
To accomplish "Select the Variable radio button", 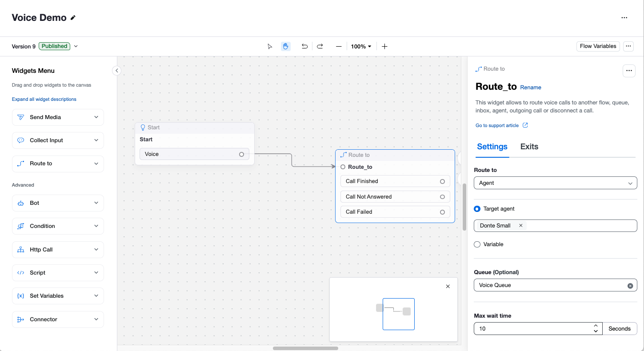I will pyautogui.click(x=477, y=244).
